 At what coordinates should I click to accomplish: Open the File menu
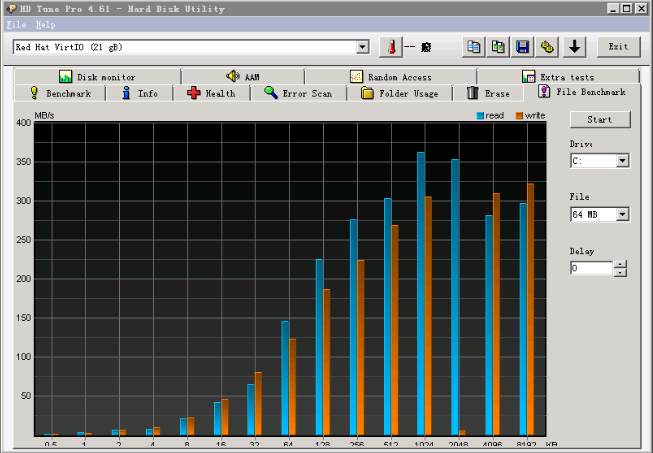16,25
